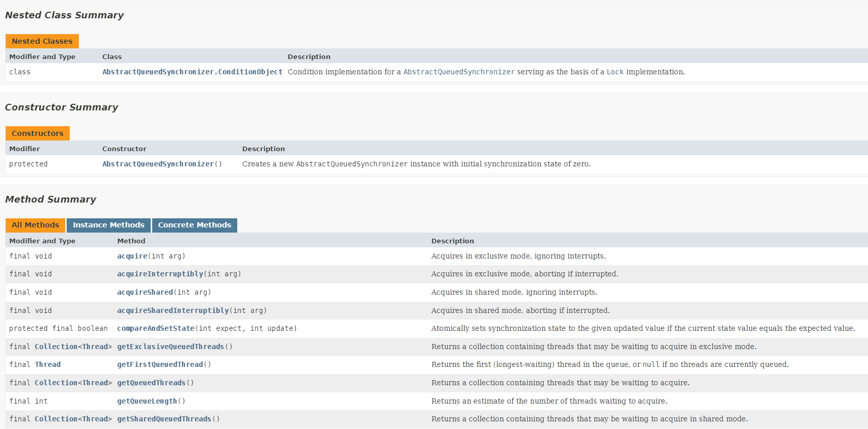Click 'Acquires in exclusive mode, ignoring interrupts.' text
Image resolution: width=868 pixels, height=429 pixels.
point(518,256)
